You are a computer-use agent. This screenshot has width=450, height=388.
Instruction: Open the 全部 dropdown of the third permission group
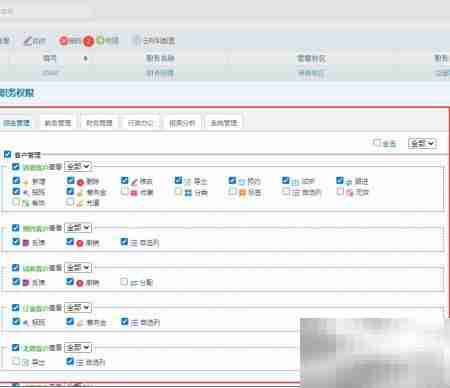pyautogui.click(x=78, y=268)
